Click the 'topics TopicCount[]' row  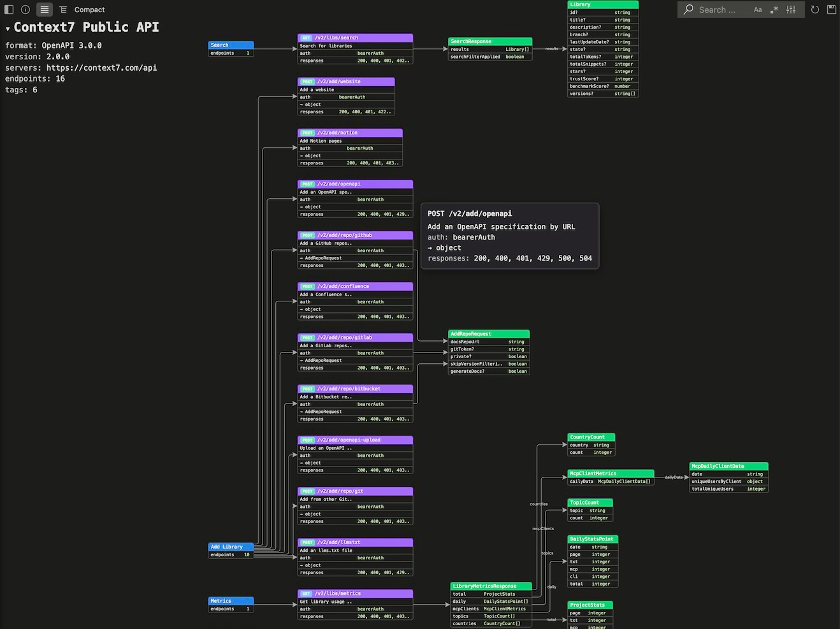click(491, 616)
